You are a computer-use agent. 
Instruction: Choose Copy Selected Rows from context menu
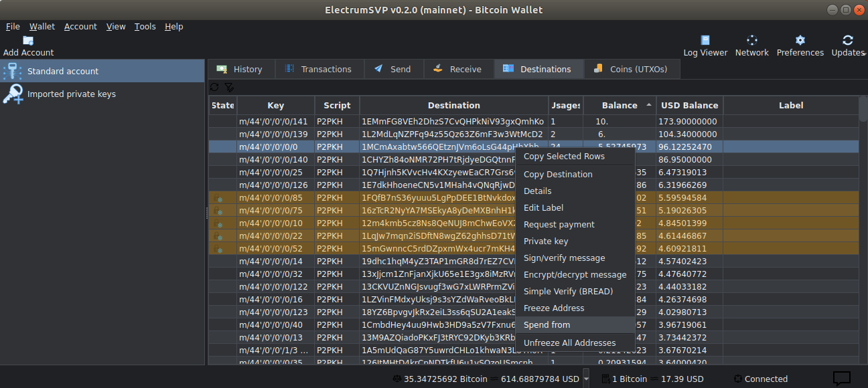(575, 157)
